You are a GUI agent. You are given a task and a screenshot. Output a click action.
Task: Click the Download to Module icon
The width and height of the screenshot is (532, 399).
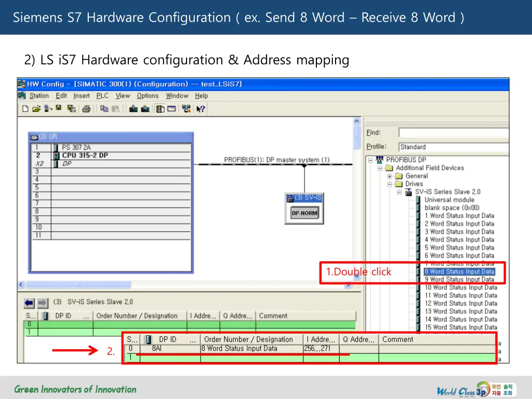134,109
